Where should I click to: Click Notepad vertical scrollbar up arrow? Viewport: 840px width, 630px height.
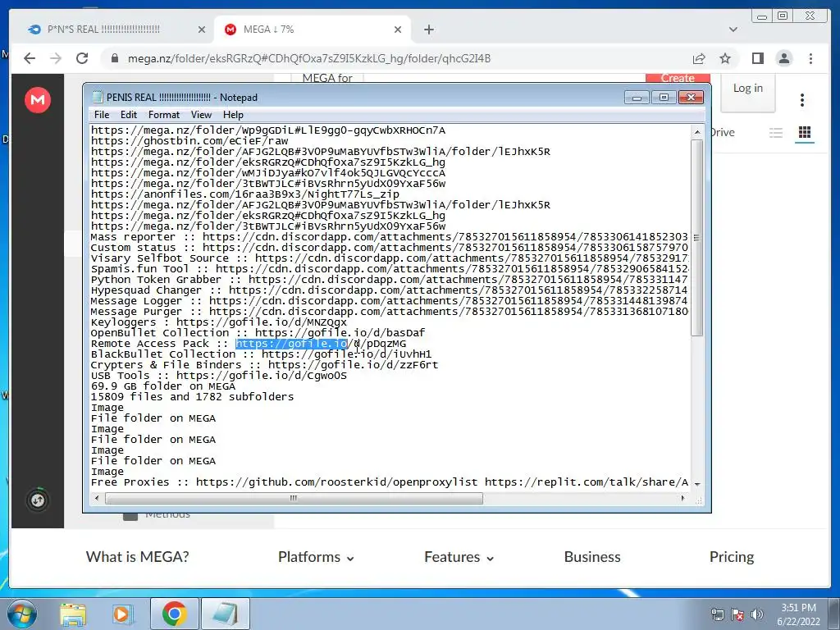click(x=697, y=132)
